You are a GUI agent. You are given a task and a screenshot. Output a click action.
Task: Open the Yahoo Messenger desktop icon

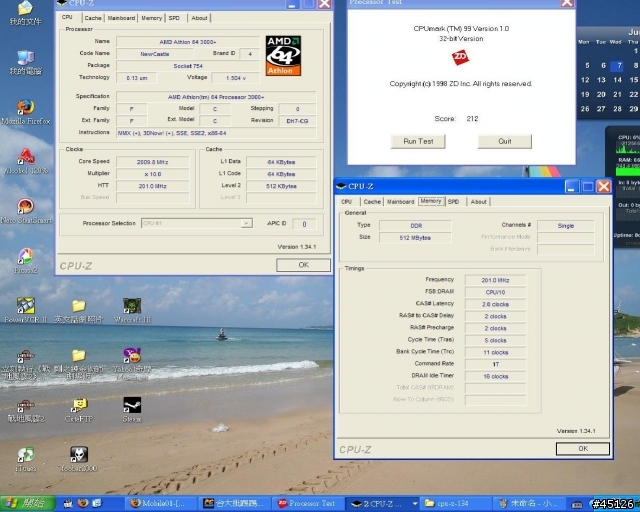coord(132,363)
